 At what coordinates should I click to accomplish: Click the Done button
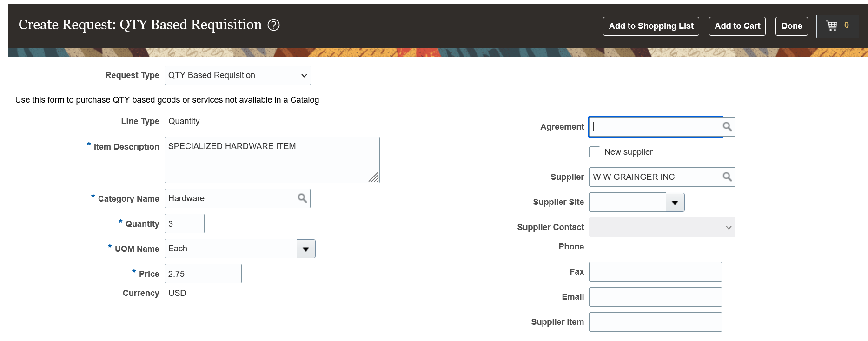pyautogui.click(x=792, y=26)
